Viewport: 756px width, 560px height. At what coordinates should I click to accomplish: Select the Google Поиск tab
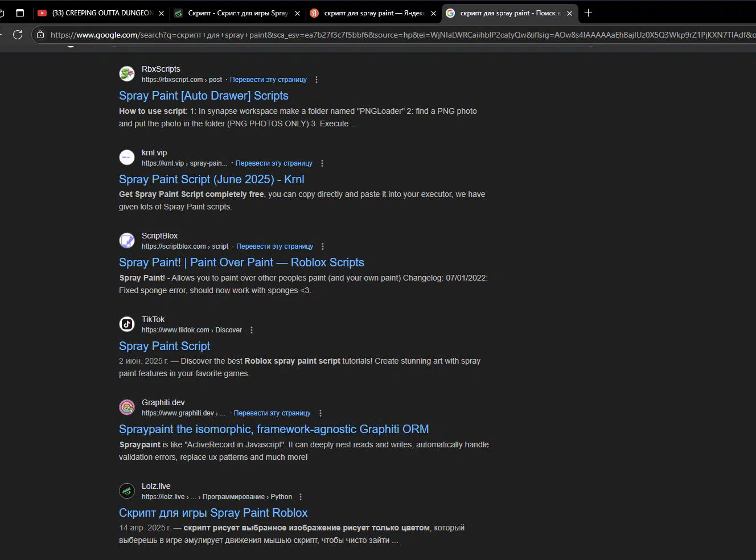[x=510, y=13]
